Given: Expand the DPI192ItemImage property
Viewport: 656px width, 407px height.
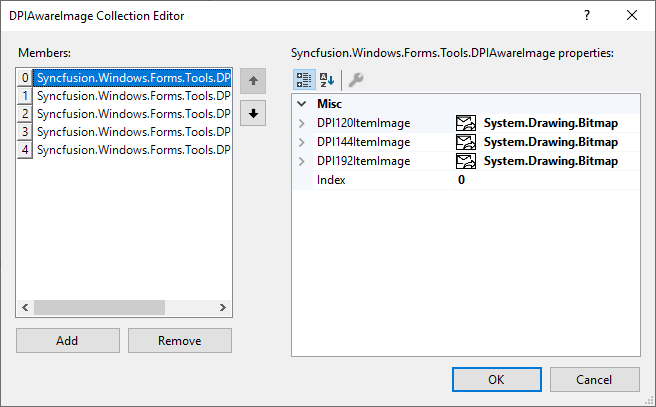Looking at the screenshot, I should pos(303,161).
